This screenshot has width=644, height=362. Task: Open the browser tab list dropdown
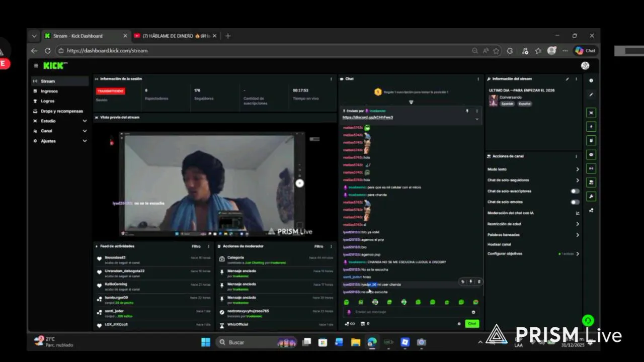[34, 36]
